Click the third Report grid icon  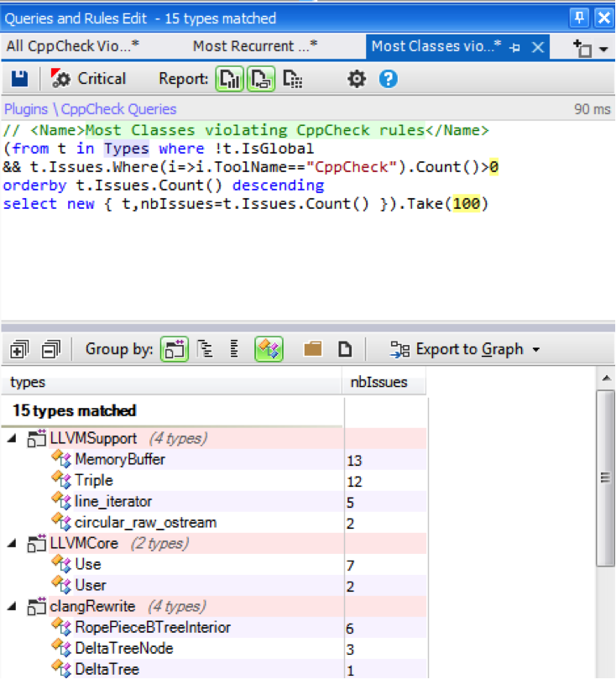(293, 79)
